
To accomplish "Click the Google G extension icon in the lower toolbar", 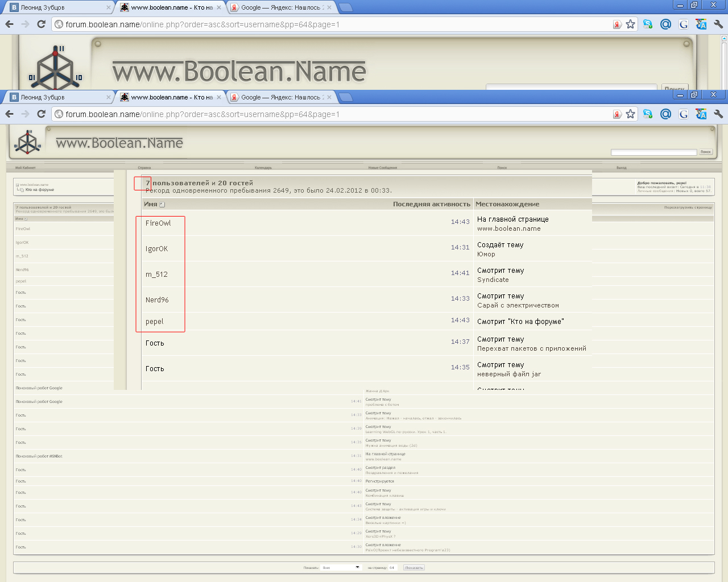I will coord(684,114).
